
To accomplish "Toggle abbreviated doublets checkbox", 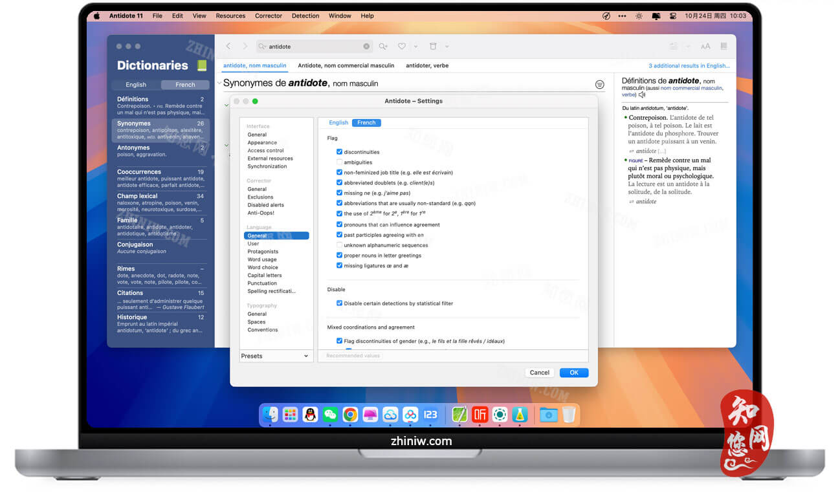I will 339,183.
